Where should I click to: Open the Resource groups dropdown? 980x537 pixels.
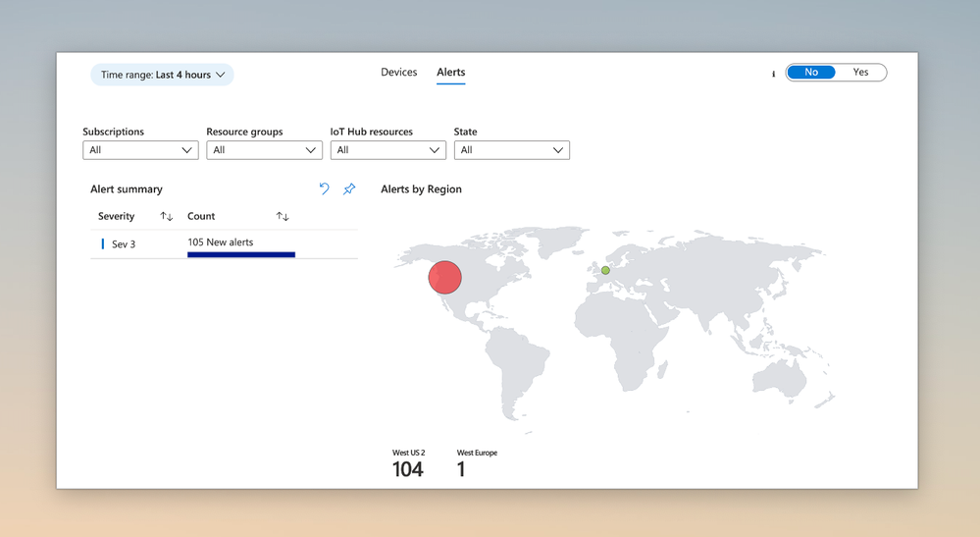265,150
